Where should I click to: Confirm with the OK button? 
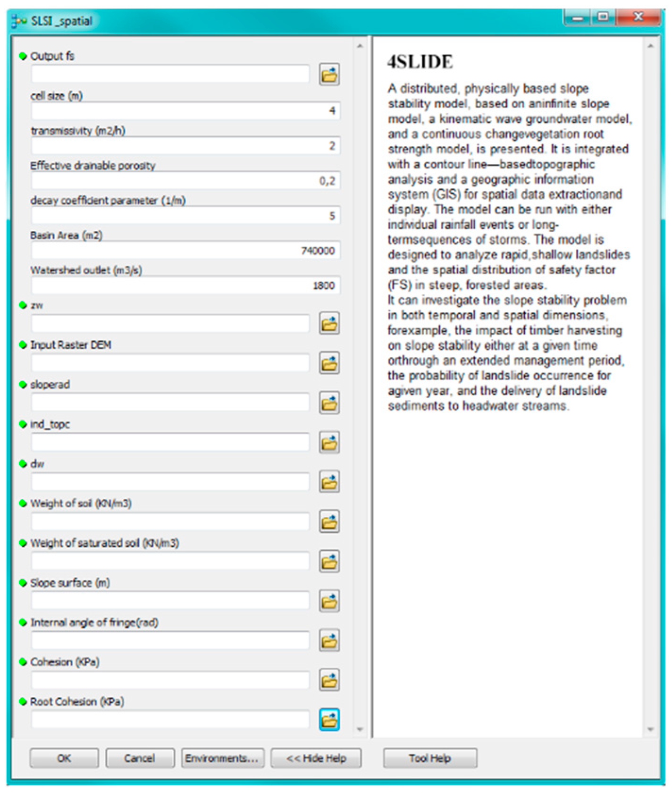(64, 758)
